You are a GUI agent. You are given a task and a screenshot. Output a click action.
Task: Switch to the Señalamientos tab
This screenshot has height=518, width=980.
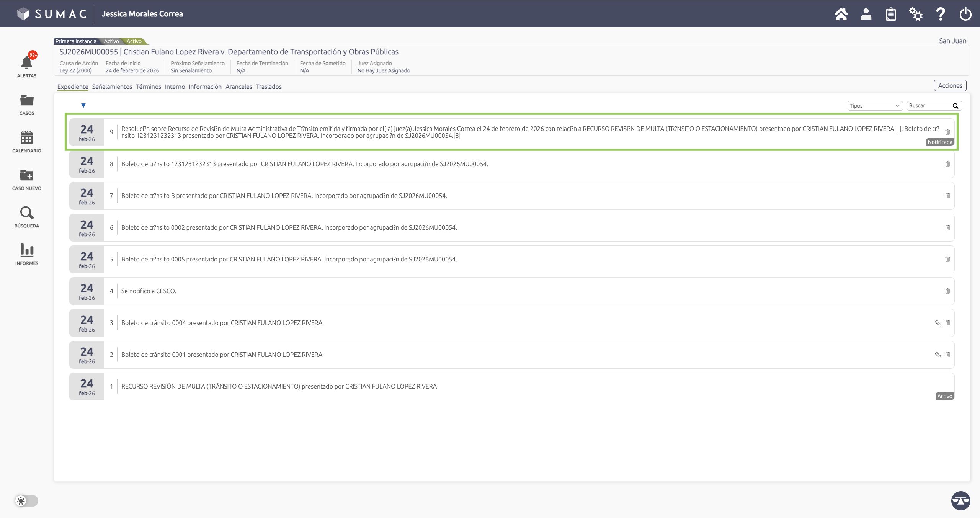[112, 87]
